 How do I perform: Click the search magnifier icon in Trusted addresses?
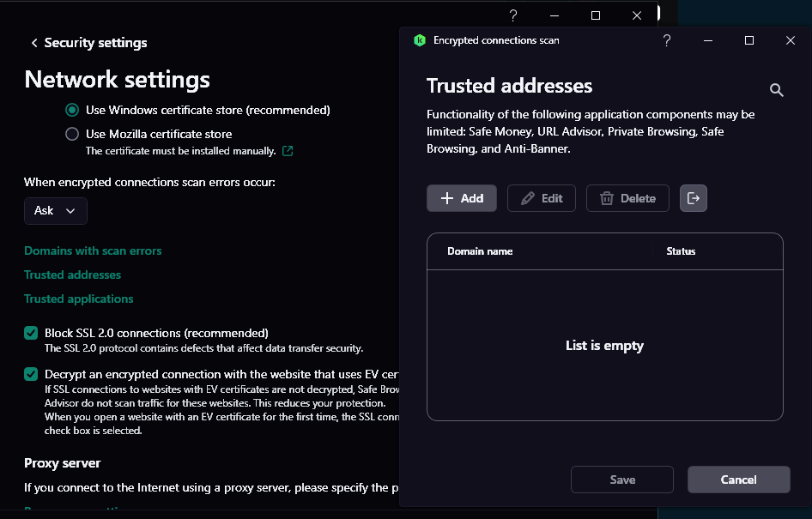777,90
